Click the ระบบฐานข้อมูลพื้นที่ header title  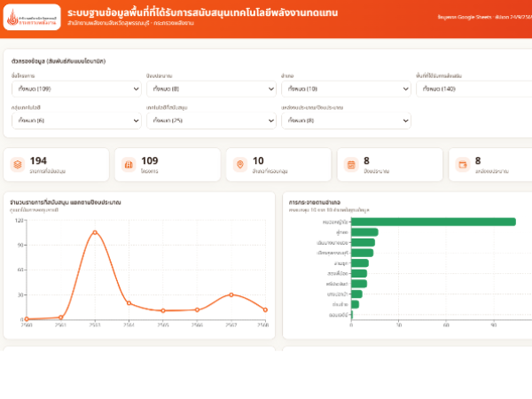(x=202, y=12)
